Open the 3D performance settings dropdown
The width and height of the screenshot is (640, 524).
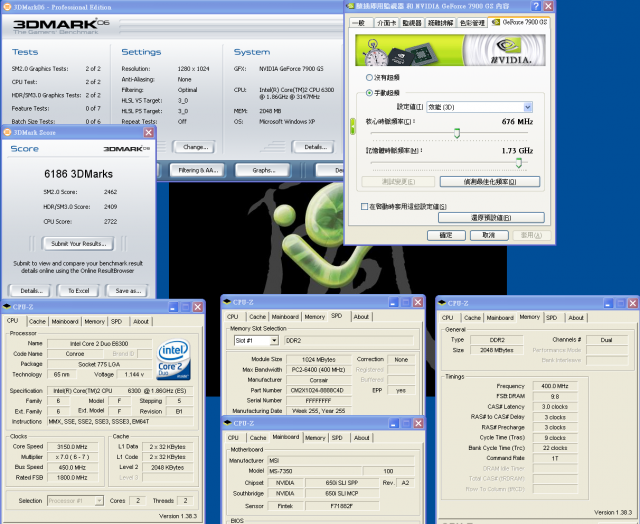point(527,107)
